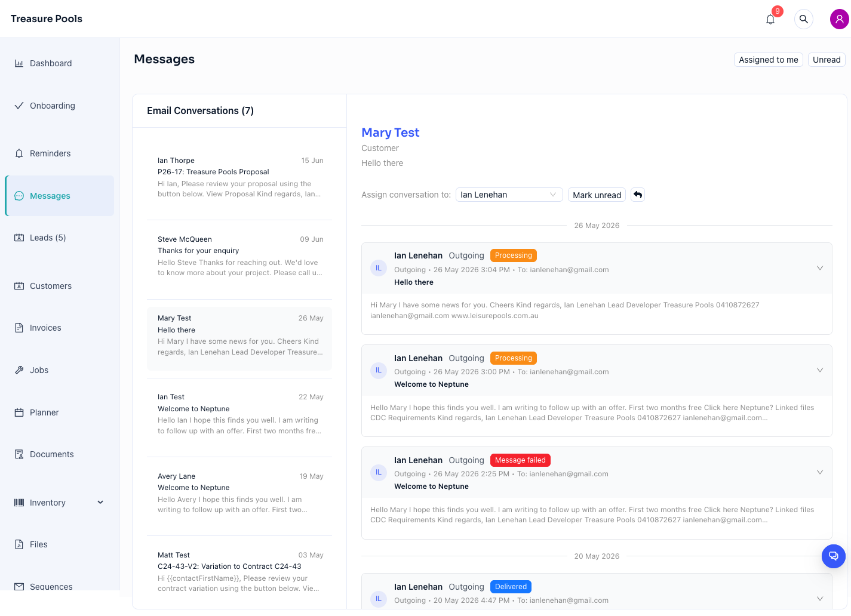Click the Sequences envelope icon
Screen dimensions: 851x616
click(x=19, y=587)
